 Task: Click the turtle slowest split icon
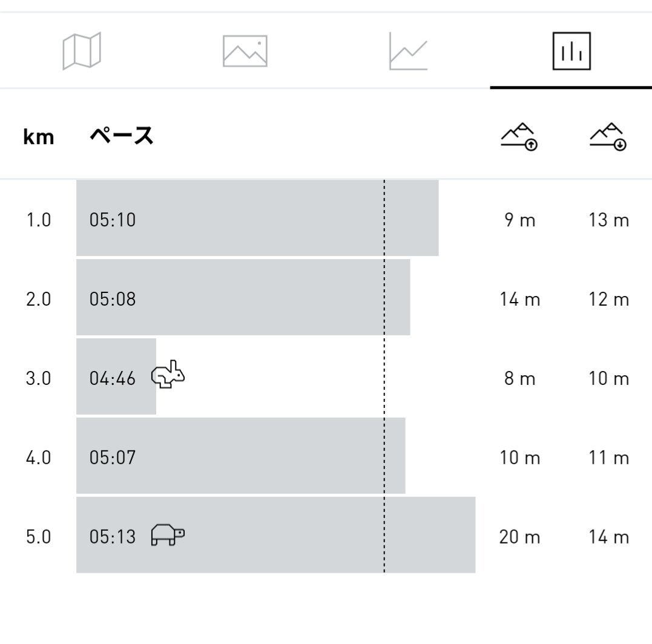[x=168, y=534]
